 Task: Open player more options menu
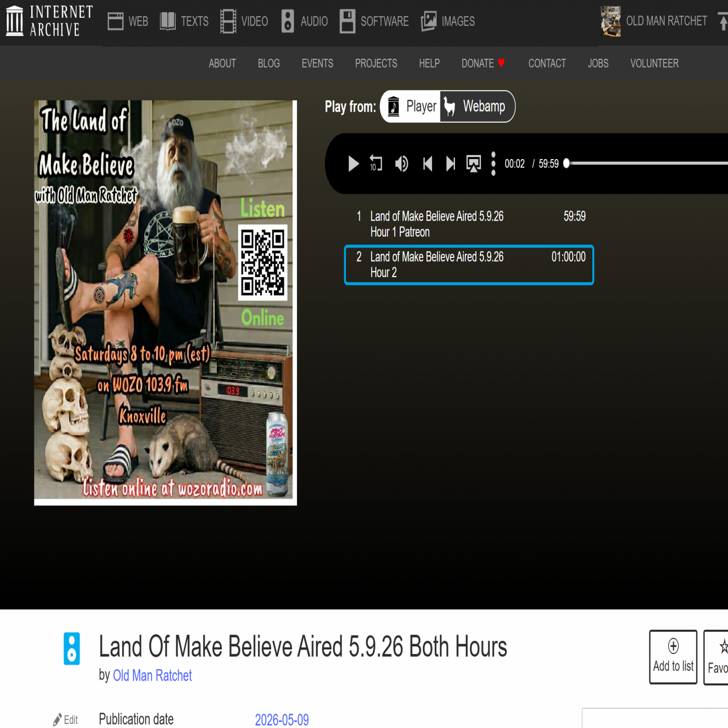pos(493,164)
